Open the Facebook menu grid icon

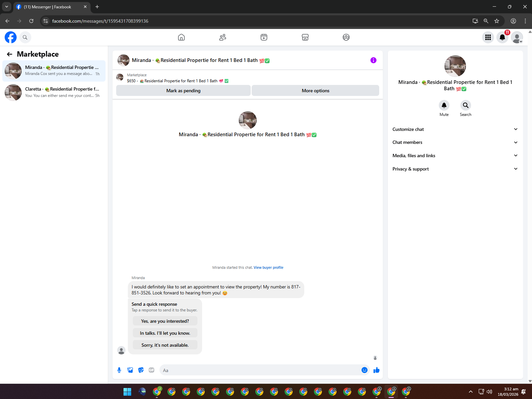488,37
